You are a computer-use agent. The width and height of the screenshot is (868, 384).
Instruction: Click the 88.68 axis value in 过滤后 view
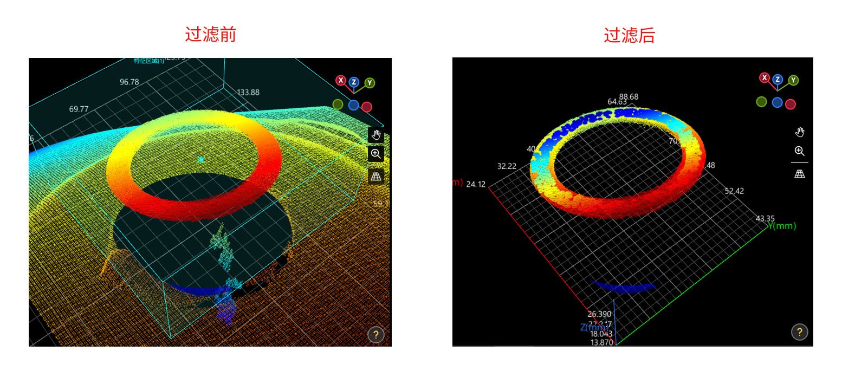point(629,97)
